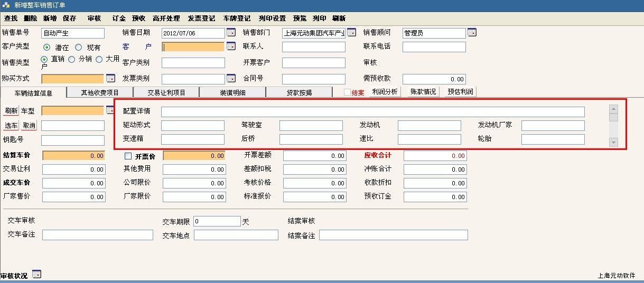Image resolution: width=644 pixels, height=283 pixels.
Task: Click into the 配置详情 text field
Action: [x=372, y=112]
